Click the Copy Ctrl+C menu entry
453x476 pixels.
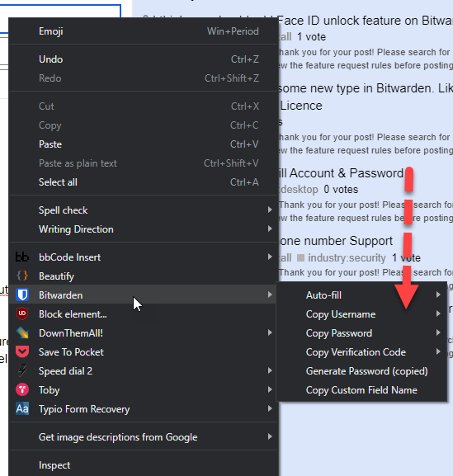tap(144, 125)
